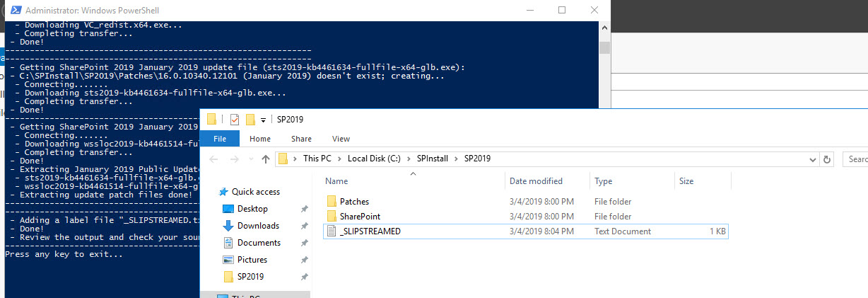Select Quick access in the navigation pane
This screenshot has width=868, height=298.
[255, 192]
